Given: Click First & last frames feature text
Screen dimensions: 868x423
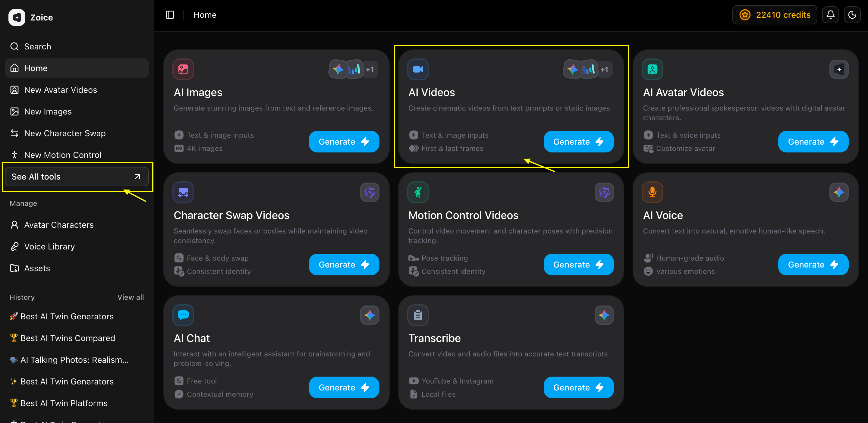Looking at the screenshot, I should pyautogui.click(x=452, y=149).
